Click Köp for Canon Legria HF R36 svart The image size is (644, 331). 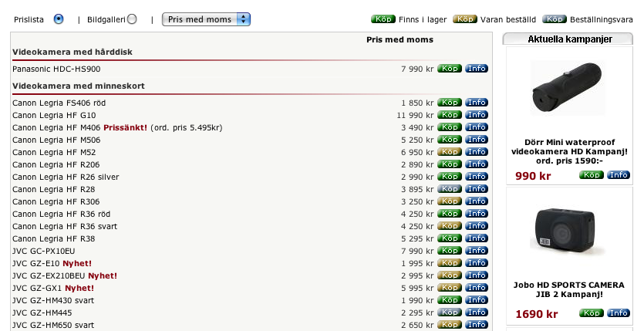[x=450, y=225]
